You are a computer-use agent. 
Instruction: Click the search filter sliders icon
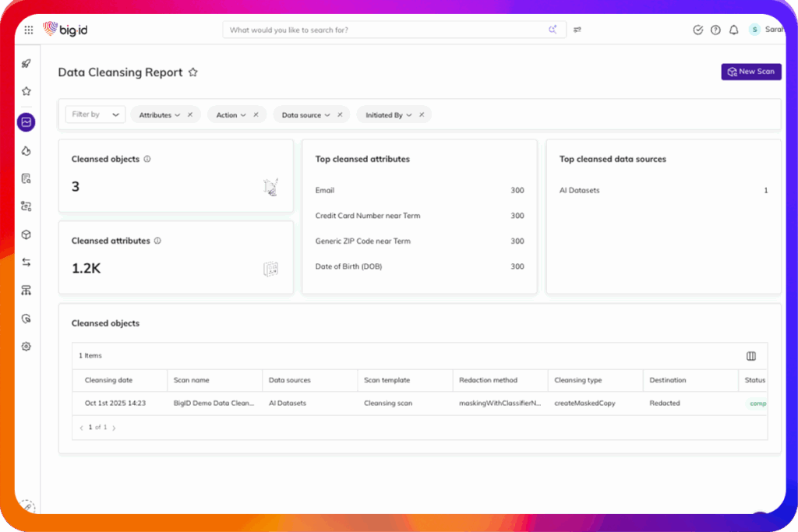click(577, 30)
